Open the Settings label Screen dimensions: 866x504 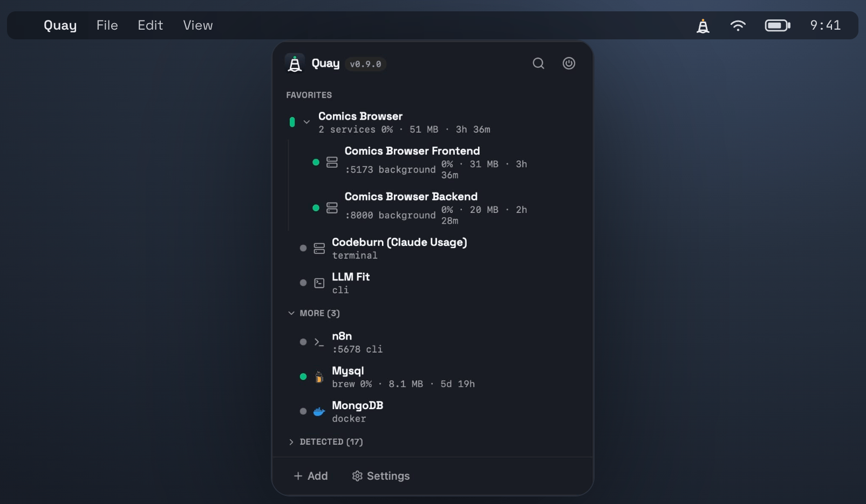(x=388, y=476)
